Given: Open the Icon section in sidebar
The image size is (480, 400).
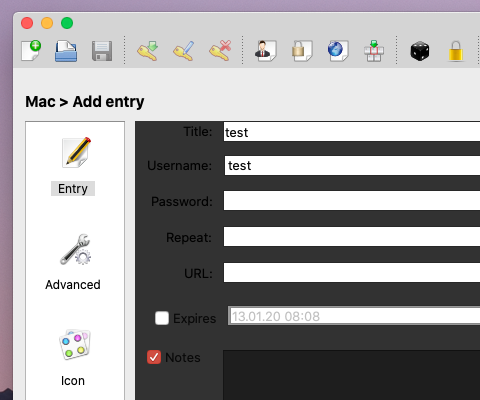Looking at the screenshot, I should (x=73, y=358).
